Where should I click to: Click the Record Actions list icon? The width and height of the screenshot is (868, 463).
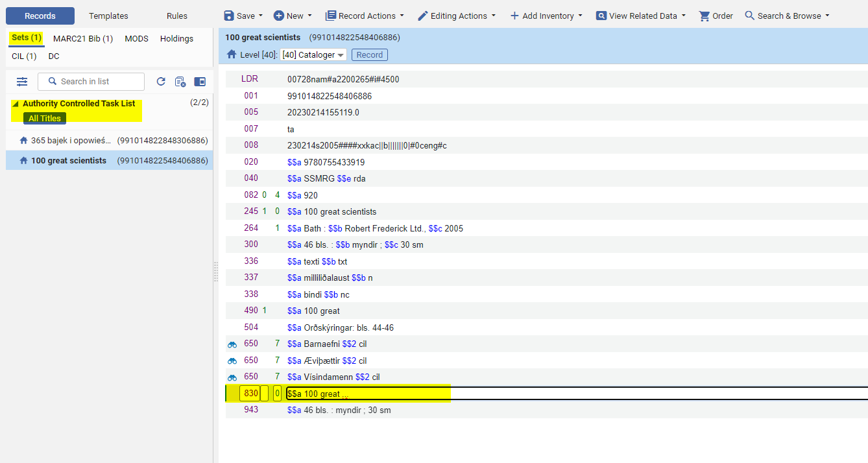(x=330, y=16)
